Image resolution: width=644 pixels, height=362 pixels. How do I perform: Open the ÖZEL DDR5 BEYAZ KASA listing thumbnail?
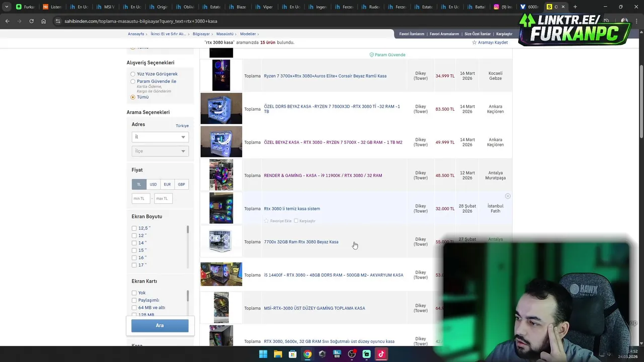tap(221, 109)
